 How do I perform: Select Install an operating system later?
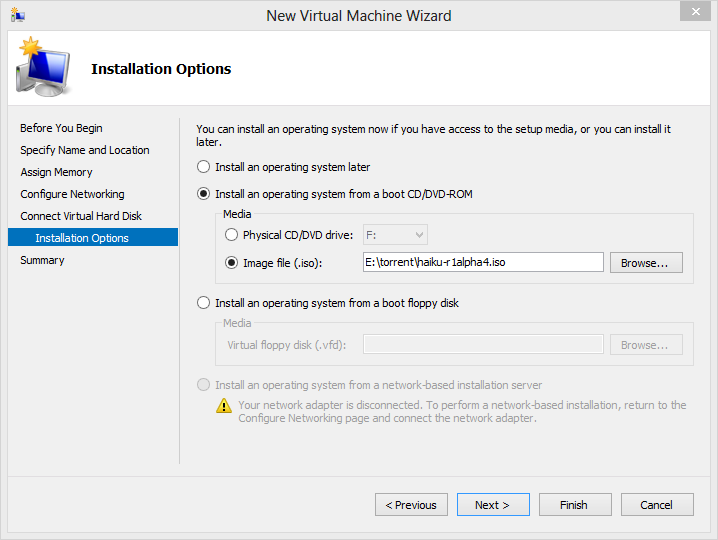[204, 167]
